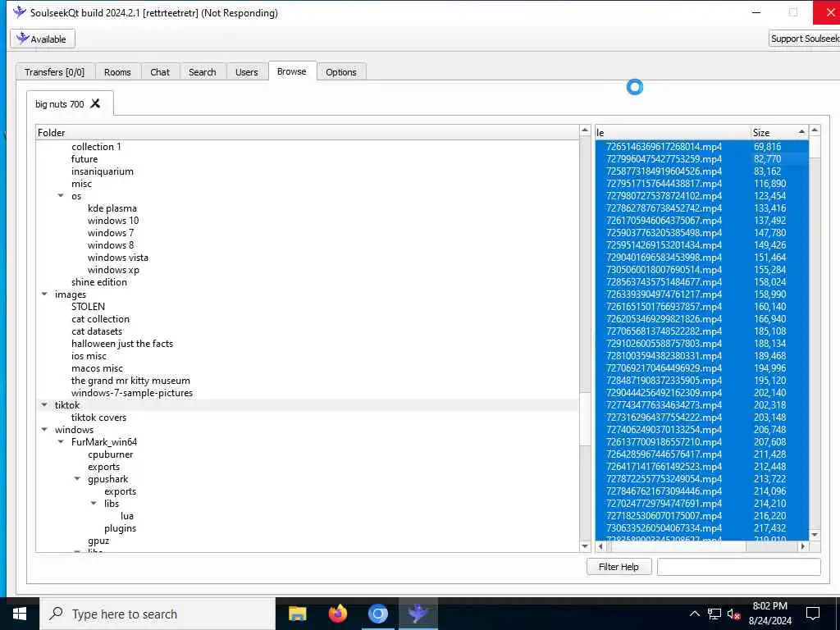Select the 'collection 1' folder

97,147
